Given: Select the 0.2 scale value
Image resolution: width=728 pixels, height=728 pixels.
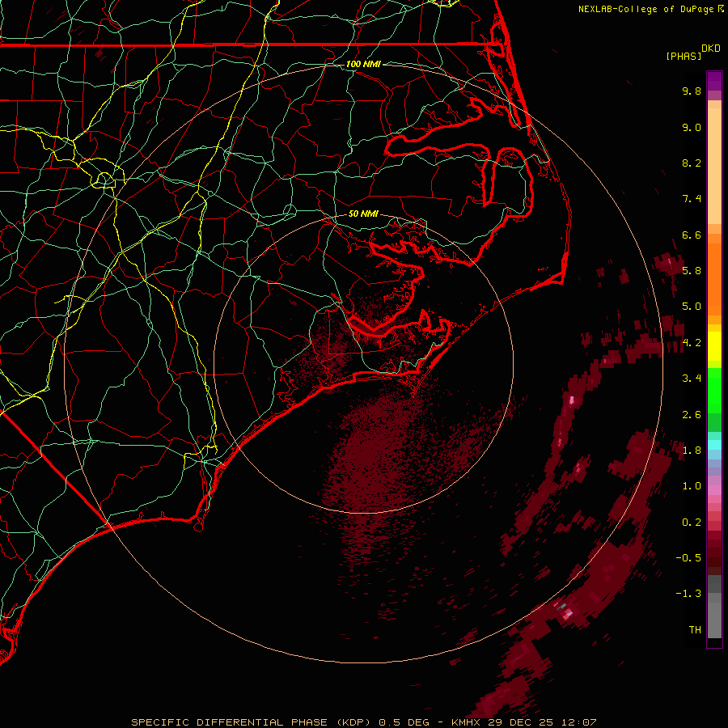Looking at the screenshot, I should coord(692,523).
